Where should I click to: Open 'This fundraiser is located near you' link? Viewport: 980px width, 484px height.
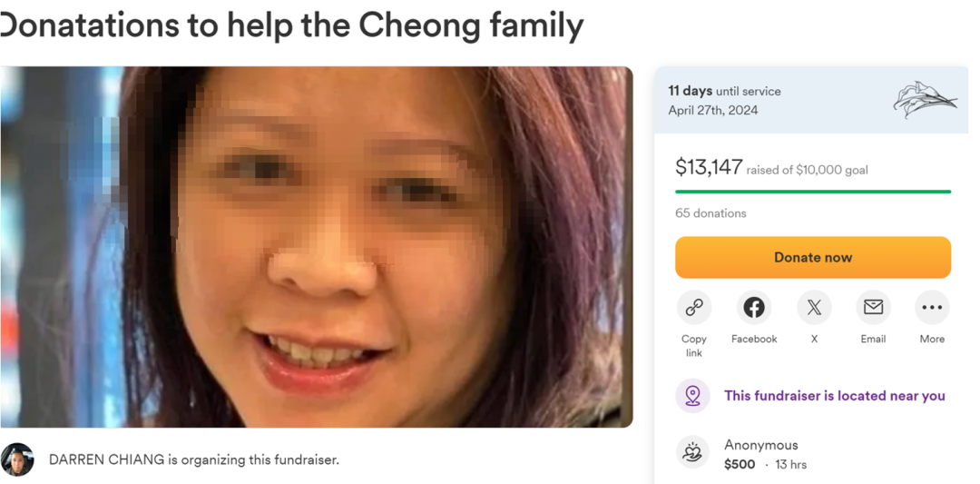click(x=835, y=396)
